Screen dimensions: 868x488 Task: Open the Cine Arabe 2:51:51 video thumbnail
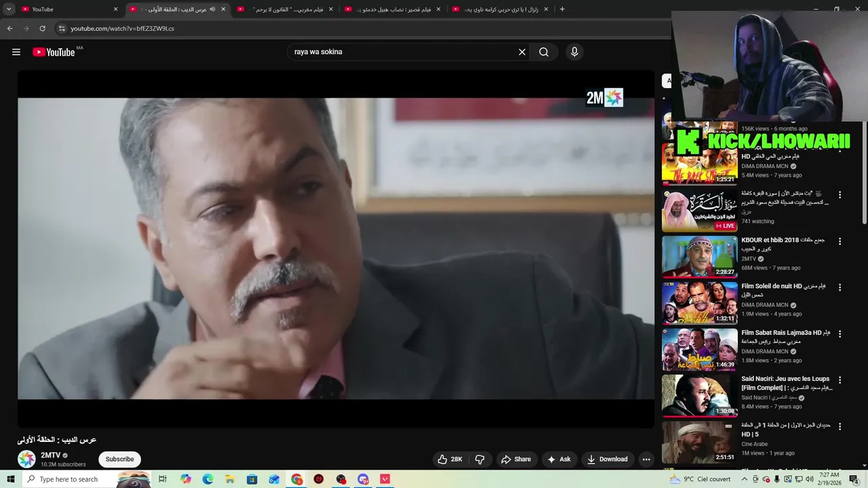pyautogui.click(x=699, y=443)
